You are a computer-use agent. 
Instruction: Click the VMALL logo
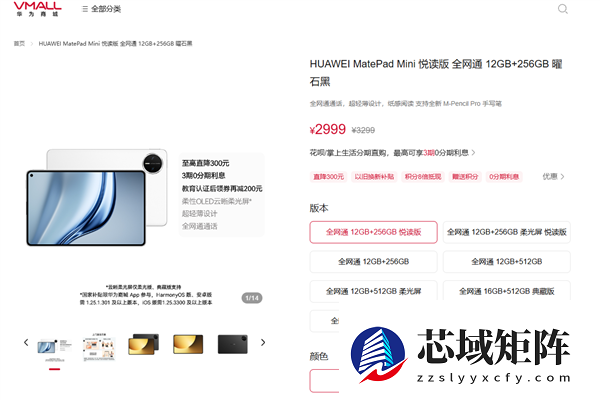[x=37, y=9]
